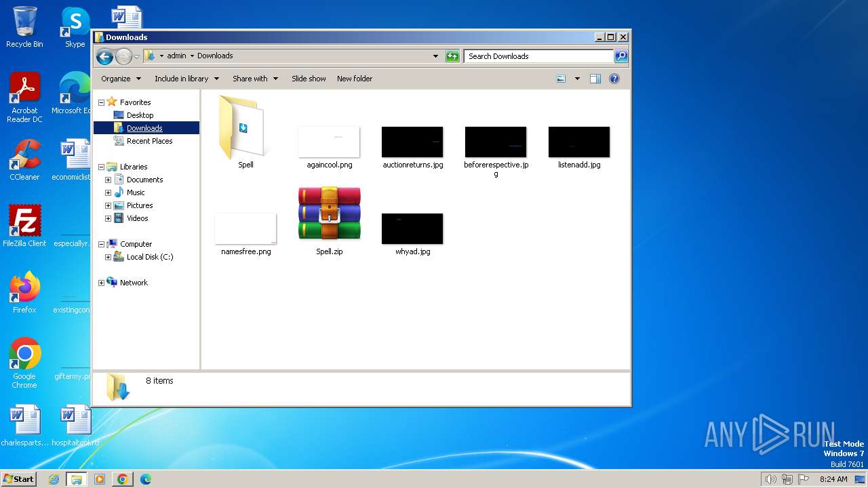Create a New folder
The width and height of the screenshot is (868, 488).
pos(355,79)
